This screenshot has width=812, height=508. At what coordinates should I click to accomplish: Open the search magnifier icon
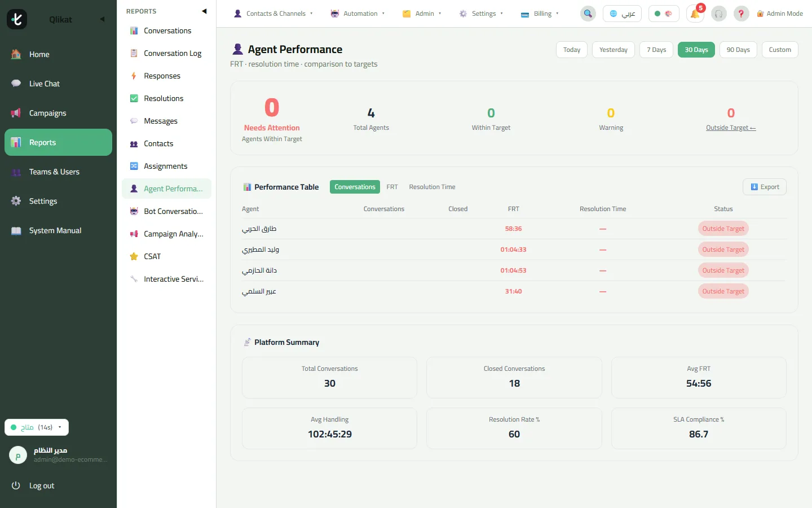pyautogui.click(x=588, y=14)
